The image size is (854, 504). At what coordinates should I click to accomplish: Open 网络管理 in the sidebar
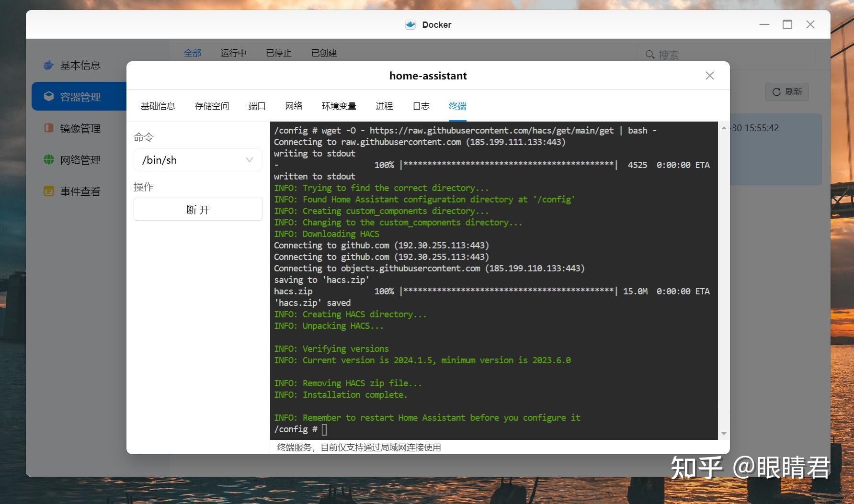tap(80, 159)
